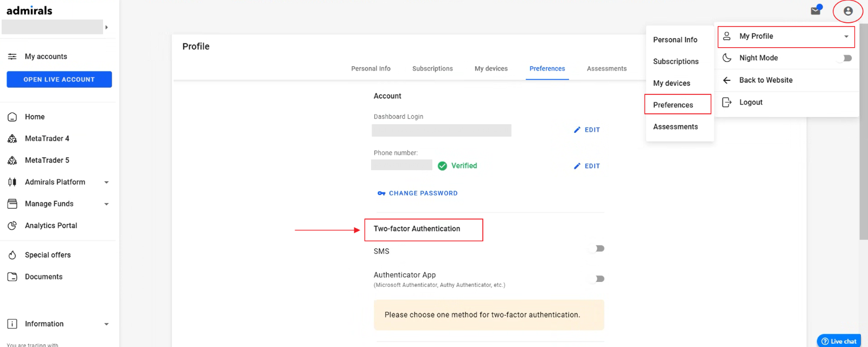Click the MetaTrader 4 sidebar icon
Screen dimensions: 868x347
coord(12,139)
